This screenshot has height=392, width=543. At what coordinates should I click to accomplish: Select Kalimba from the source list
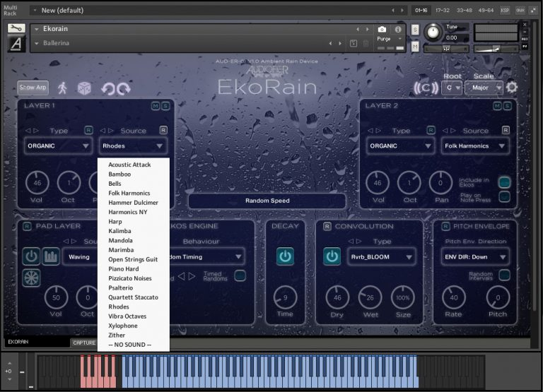tap(119, 231)
